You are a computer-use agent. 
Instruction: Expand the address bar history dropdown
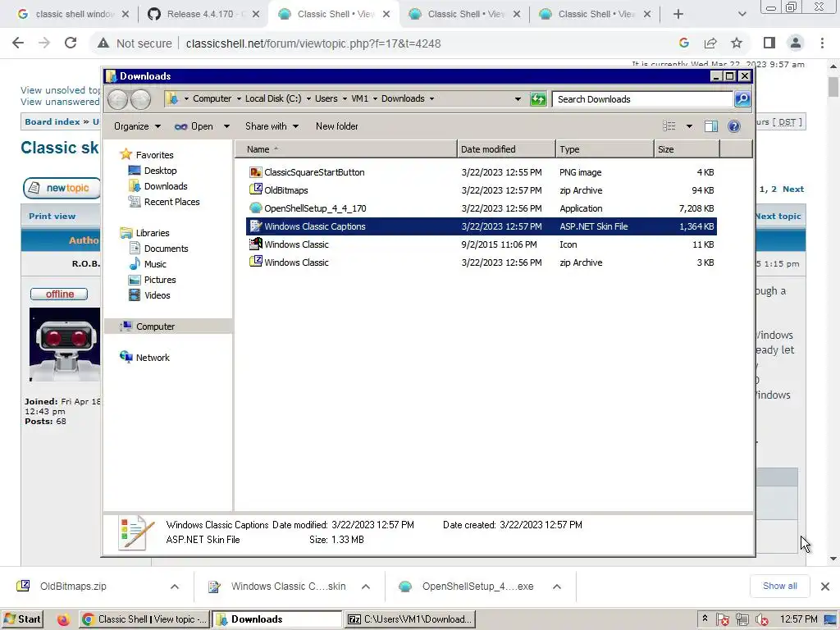518,99
